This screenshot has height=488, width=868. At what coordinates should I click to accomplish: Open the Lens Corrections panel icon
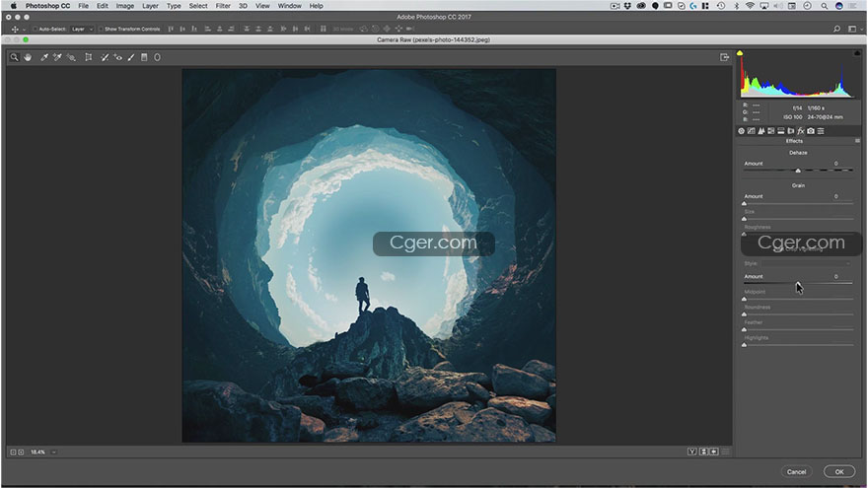[x=791, y=131]
